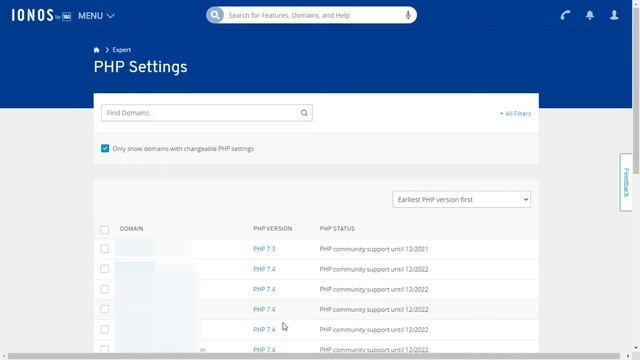Click the PHP 7.3 version link

click(264, 249)
